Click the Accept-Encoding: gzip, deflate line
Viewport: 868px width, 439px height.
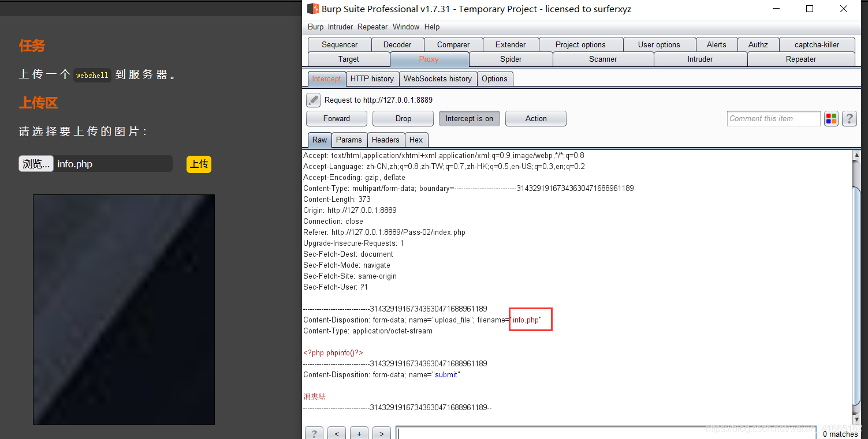tap(354, 177)
